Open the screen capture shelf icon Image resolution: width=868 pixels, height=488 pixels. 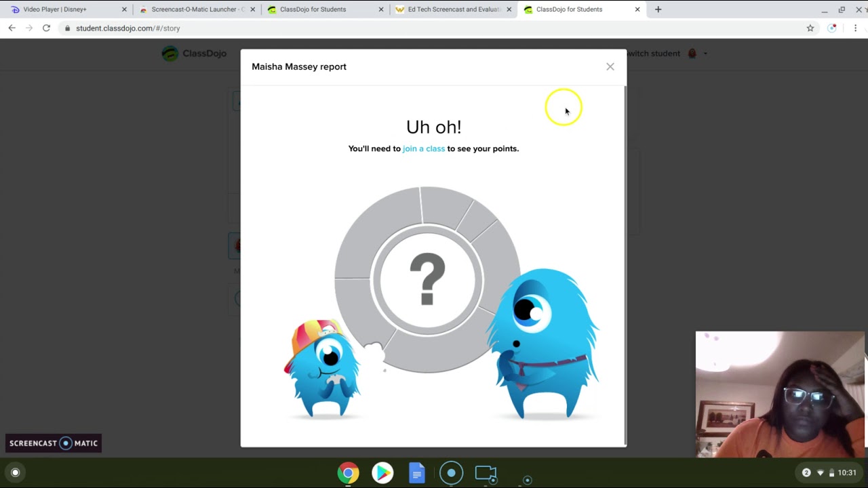tap(486, 473)
